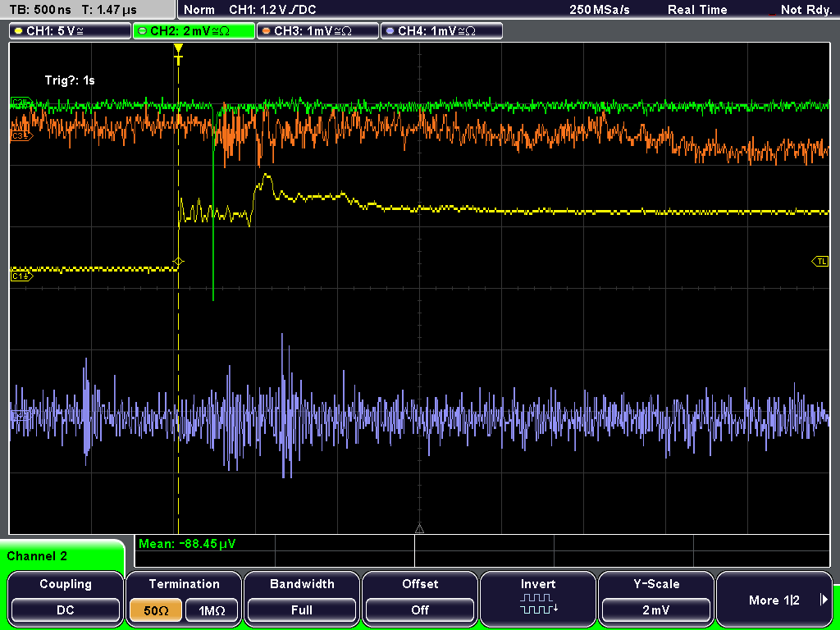Toggle the Offset Off button

[420, 609]
